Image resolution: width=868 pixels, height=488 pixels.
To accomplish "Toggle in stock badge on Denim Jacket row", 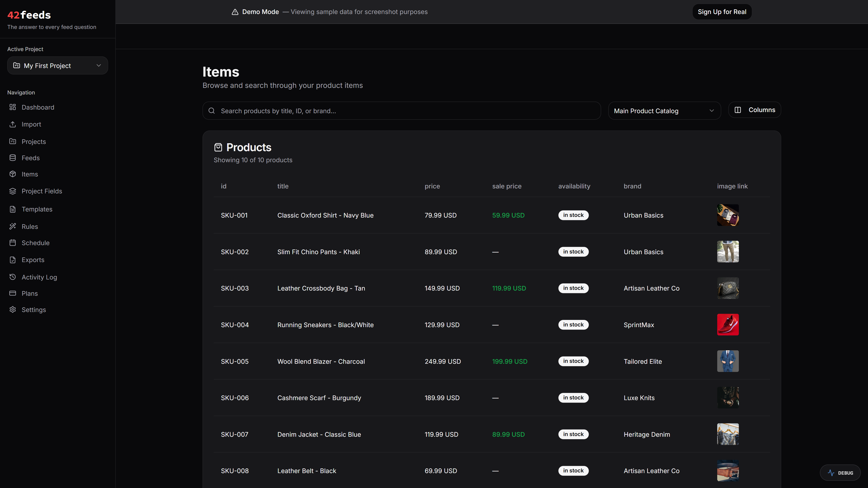I will [x=573, y=434].
